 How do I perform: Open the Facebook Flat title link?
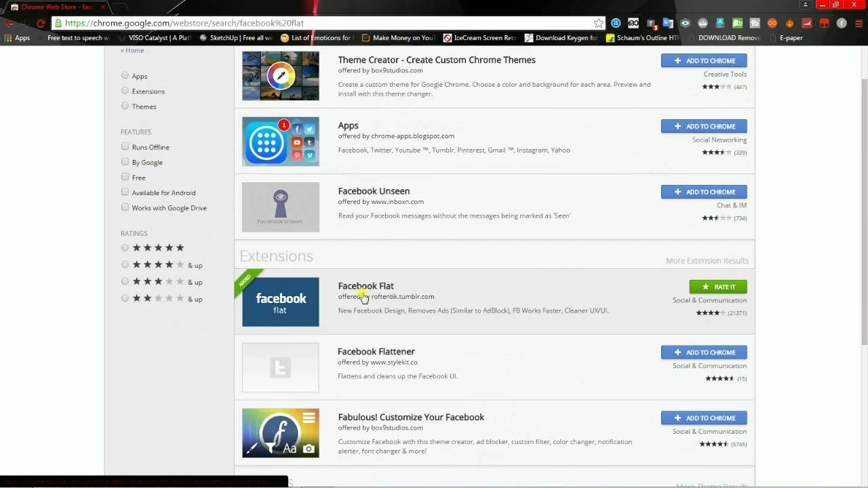pos(366,286)
